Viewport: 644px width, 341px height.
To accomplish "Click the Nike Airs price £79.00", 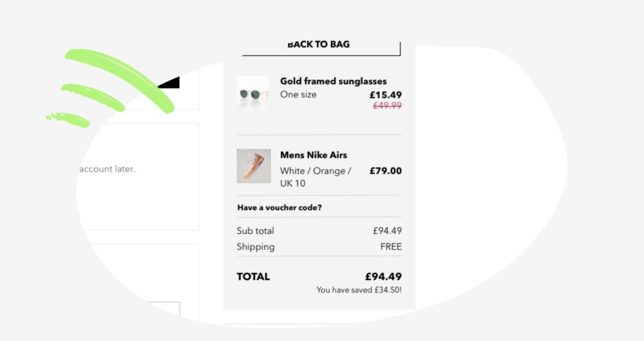I will coord(385,171).
